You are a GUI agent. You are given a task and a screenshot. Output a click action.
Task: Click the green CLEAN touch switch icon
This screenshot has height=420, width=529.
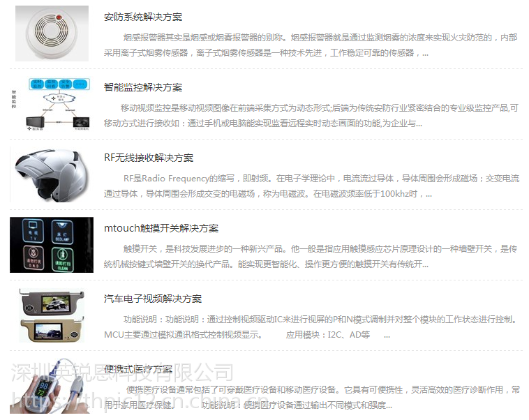[x=63, y=259]
